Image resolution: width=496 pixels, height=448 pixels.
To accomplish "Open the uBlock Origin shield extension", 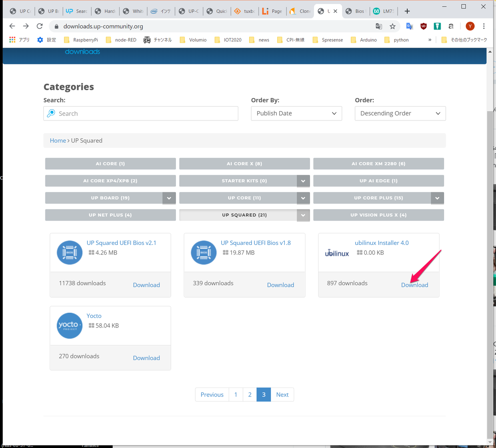I will (x=424, y=26).
